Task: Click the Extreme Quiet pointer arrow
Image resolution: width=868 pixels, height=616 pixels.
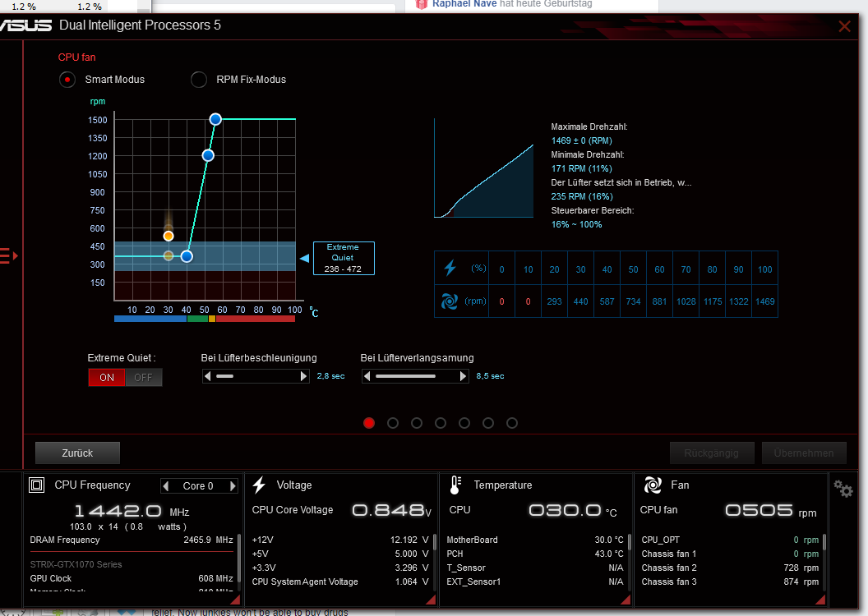Action: (304, 258)
